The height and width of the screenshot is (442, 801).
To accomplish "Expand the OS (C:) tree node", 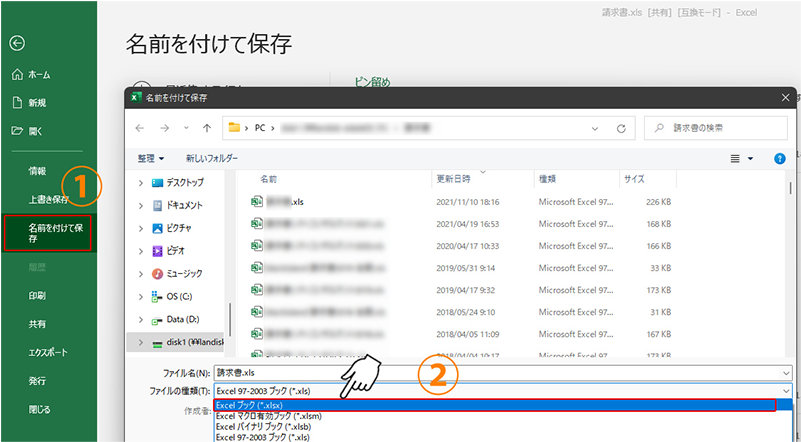I will pyautogui.click(x=141, y=297).
